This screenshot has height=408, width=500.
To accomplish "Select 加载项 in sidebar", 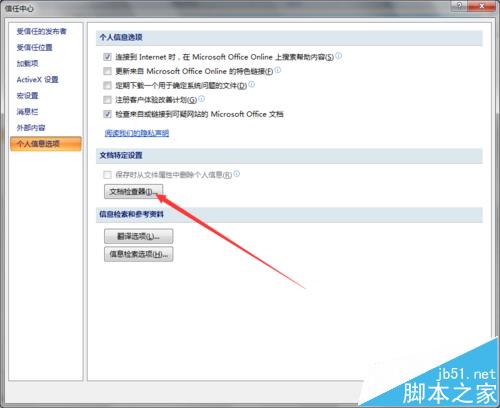I will pyautogui.click(x=28, y=63).
